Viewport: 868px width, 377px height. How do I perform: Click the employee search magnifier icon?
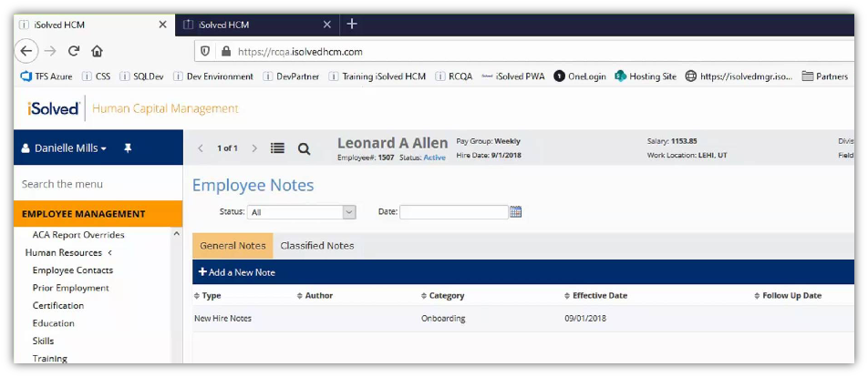[x=304, y=148]
